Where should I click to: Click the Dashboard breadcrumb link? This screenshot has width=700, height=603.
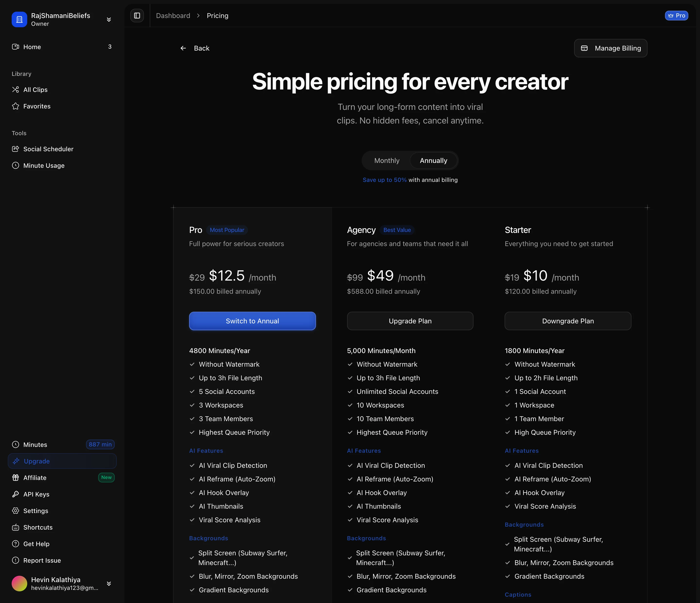pos(173,16)
